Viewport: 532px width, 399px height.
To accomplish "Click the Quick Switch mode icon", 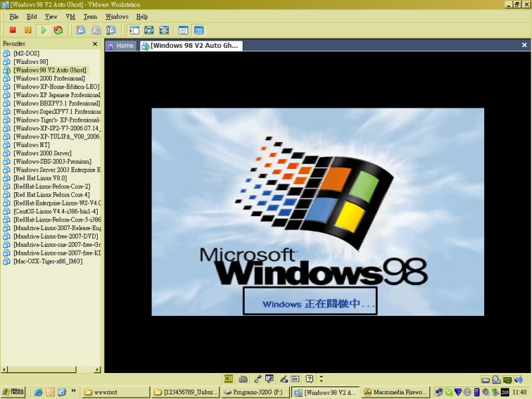I will 149,30.
